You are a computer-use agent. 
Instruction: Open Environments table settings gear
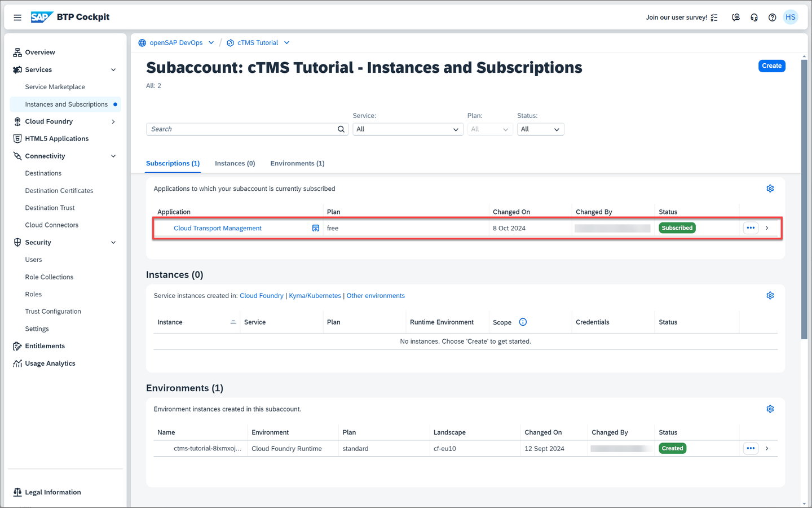pyautogui.click(x=770, y=409)
